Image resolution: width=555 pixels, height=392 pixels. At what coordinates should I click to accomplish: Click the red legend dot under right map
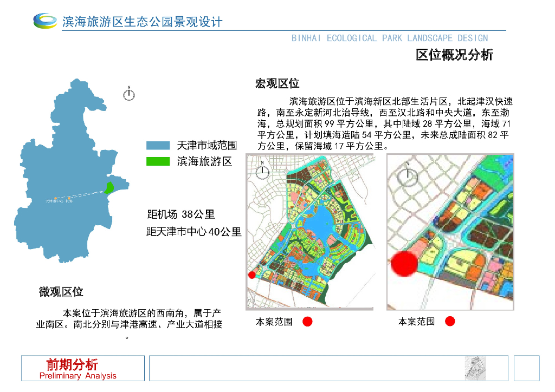(x=450, y=321)
